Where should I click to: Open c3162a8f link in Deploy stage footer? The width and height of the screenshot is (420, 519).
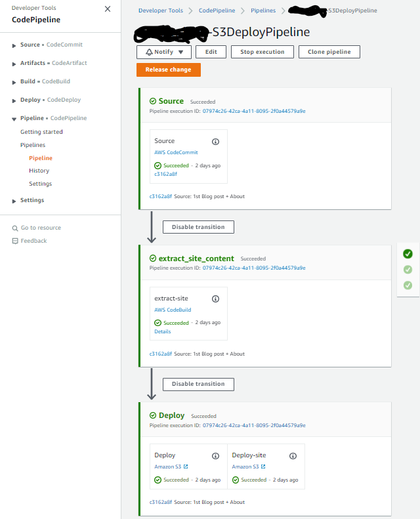(161, 502)
